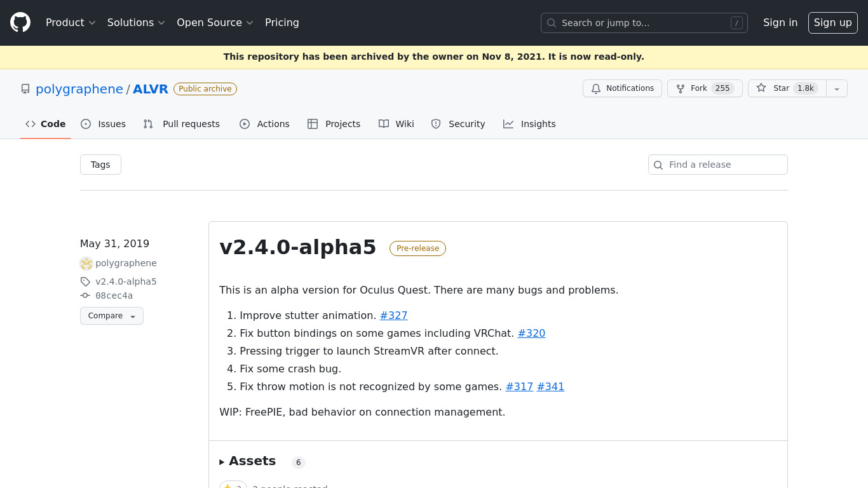Click the search magnifier icon in header
This screenshot has height=488, width=868.
click(x=552, y=23)
